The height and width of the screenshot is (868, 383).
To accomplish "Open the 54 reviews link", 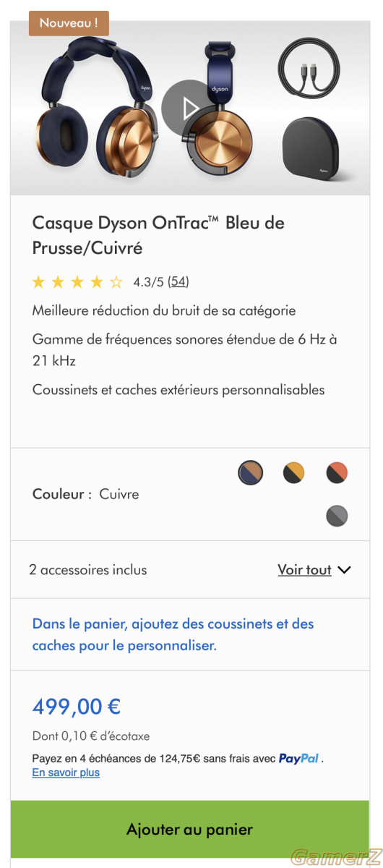I will point(178,281).
